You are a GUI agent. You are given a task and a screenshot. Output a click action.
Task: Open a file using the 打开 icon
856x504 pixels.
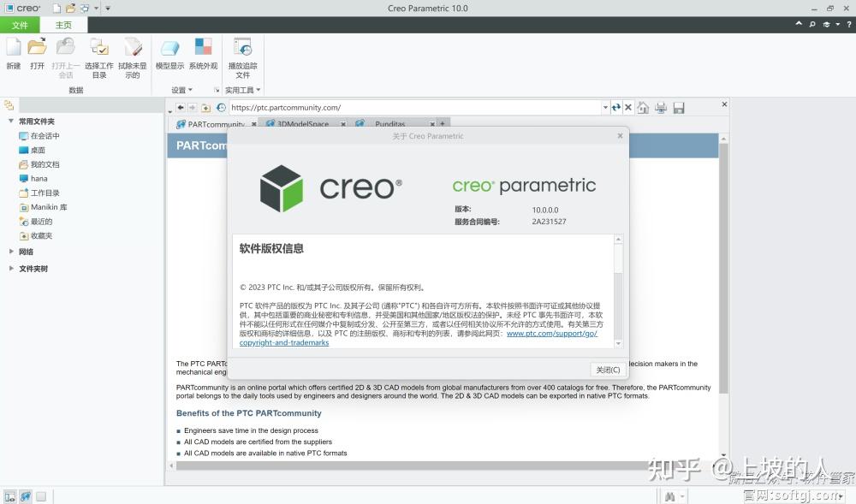point(36,53)
